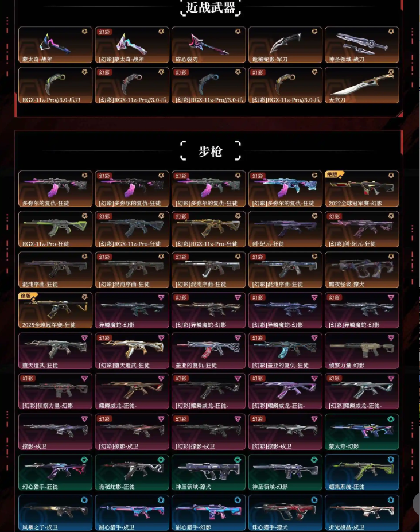Image resolution: width=420 pixels, height=532 pixels.
Task: Select the 步枪 section header
Action: click(x=211, y=151)
